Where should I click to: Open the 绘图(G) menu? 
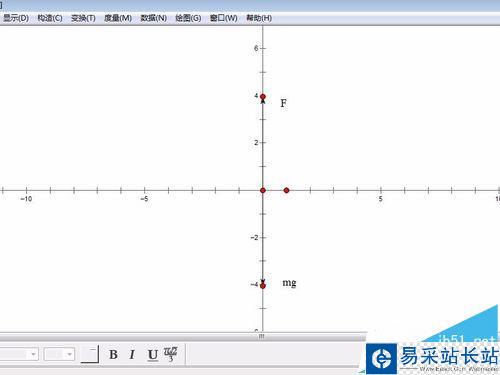click(x=188, y=18)
